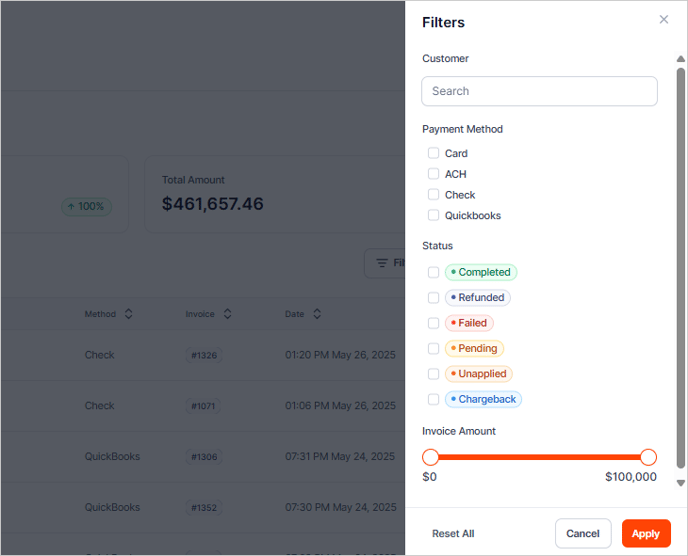Click the Reset All link
Viewport: 688px width, 556px height.
click(x=453, y=534)
